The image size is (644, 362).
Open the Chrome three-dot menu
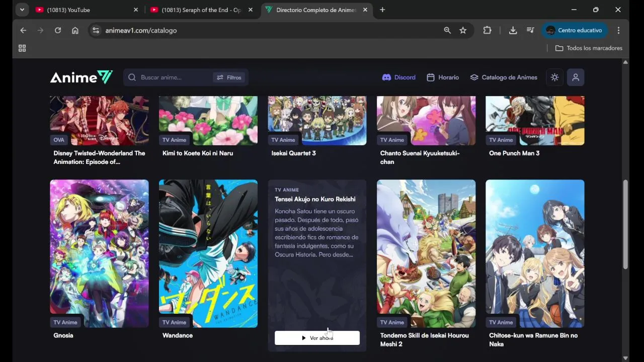pyautogui.click(x=618, y=30)
